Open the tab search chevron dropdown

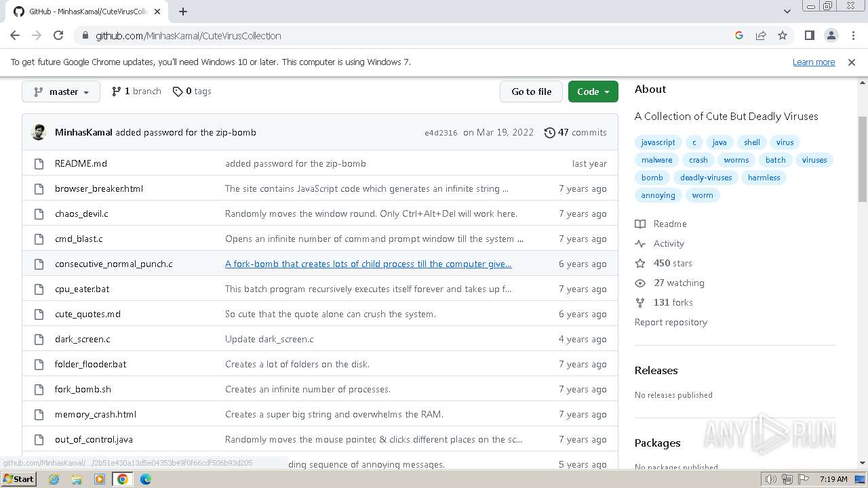coord(787,12)
